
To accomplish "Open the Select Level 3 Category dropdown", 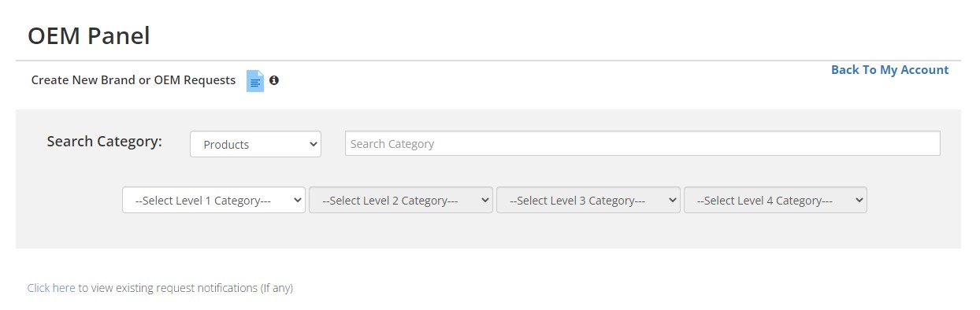I will tap(588, 200).
